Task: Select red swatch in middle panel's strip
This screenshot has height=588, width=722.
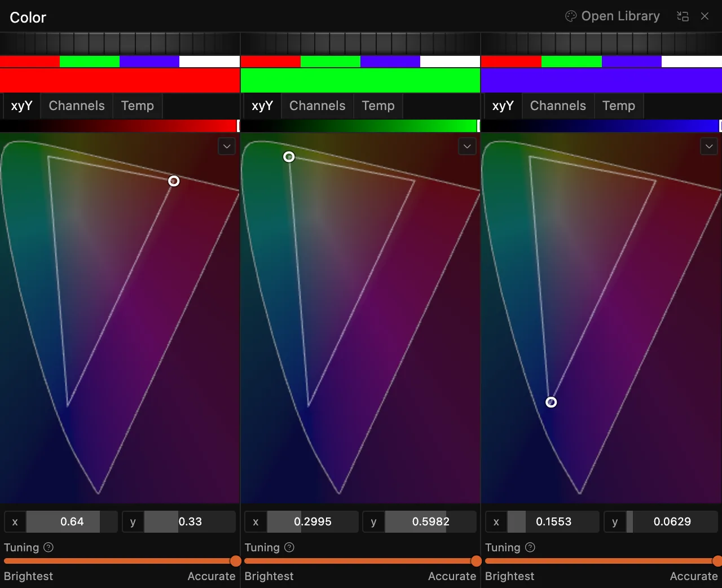Action: point(271,62)
